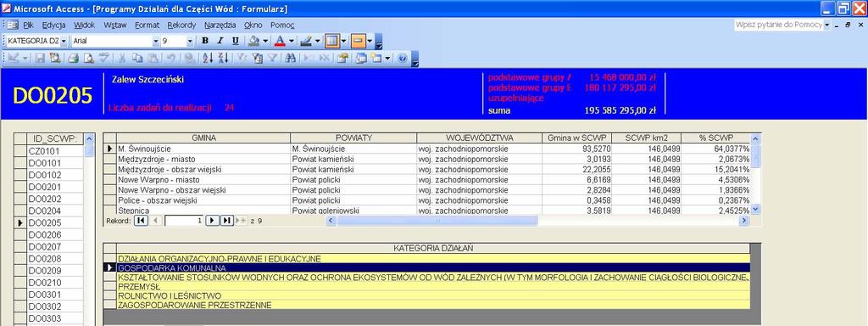Click the Undo toolbar icon

coord(171,58)
